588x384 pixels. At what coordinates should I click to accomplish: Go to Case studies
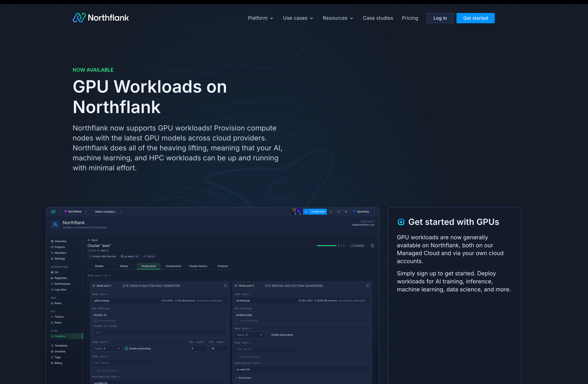coord(378,18)
